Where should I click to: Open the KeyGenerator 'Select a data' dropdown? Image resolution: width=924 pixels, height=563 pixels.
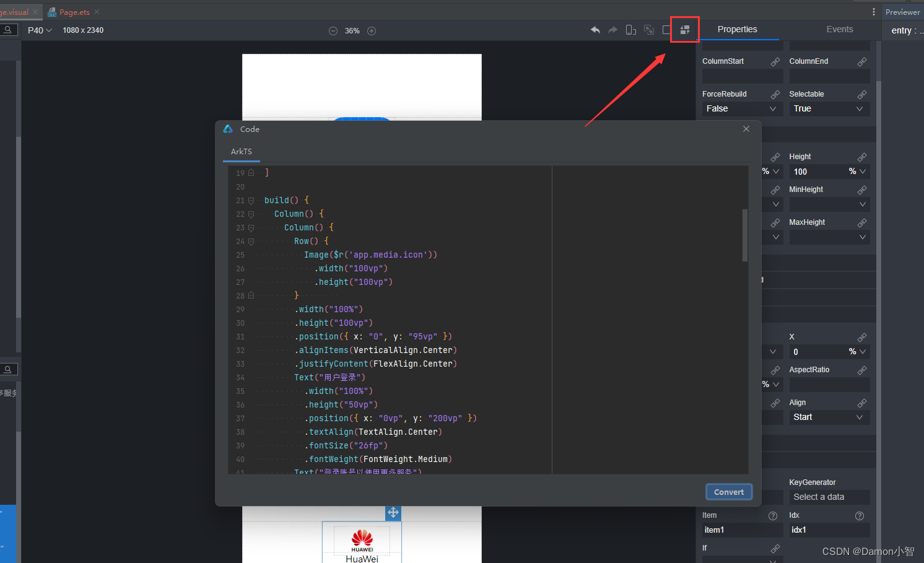click(829, 497)
